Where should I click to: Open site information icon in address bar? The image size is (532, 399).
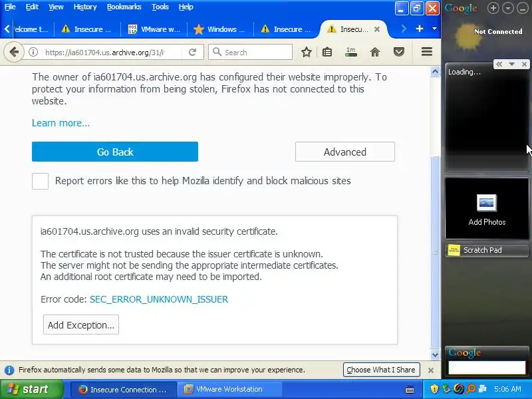click(33, 52)
